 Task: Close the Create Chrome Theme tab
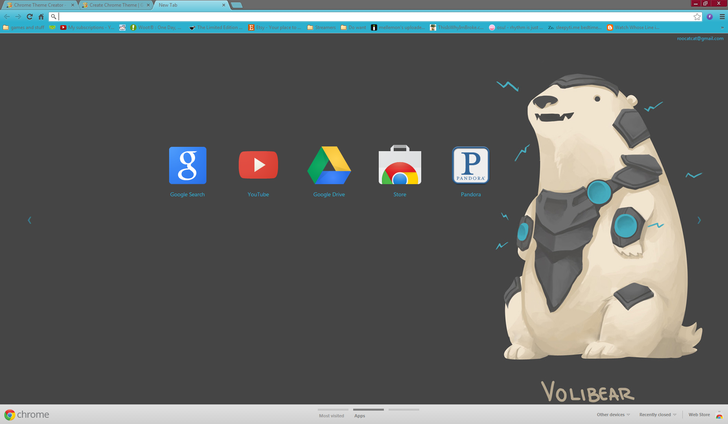148,5
